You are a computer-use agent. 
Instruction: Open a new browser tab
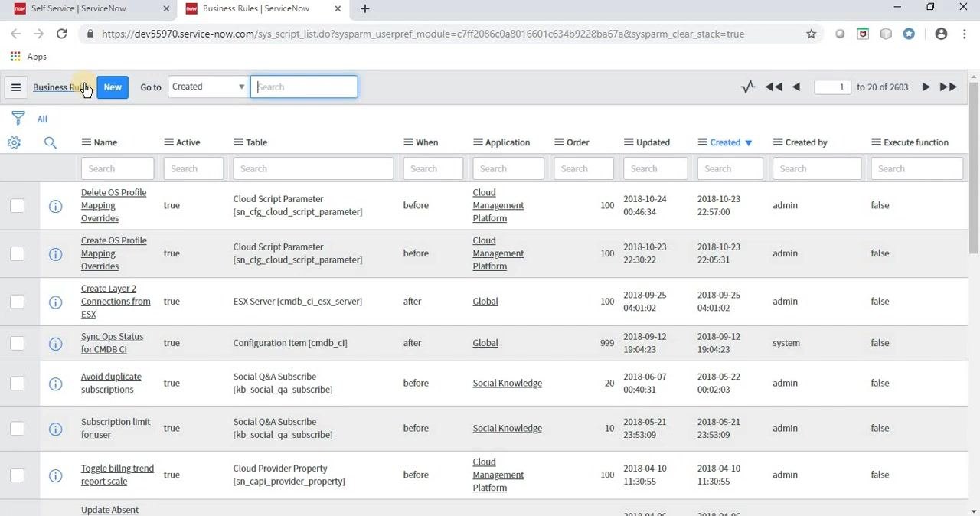click(365, 9)
